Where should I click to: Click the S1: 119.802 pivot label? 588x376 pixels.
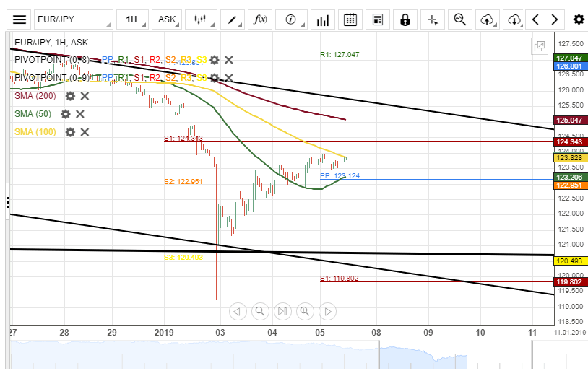[339, 279]
